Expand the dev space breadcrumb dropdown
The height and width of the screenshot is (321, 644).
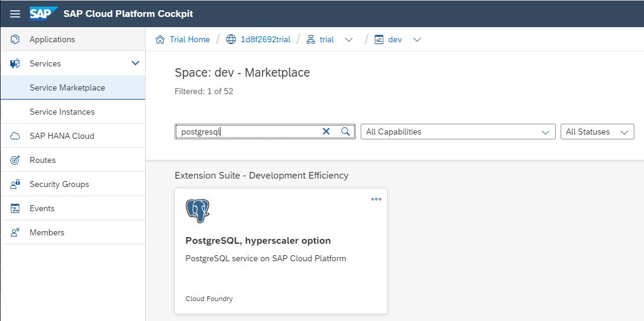click(417, 40)
